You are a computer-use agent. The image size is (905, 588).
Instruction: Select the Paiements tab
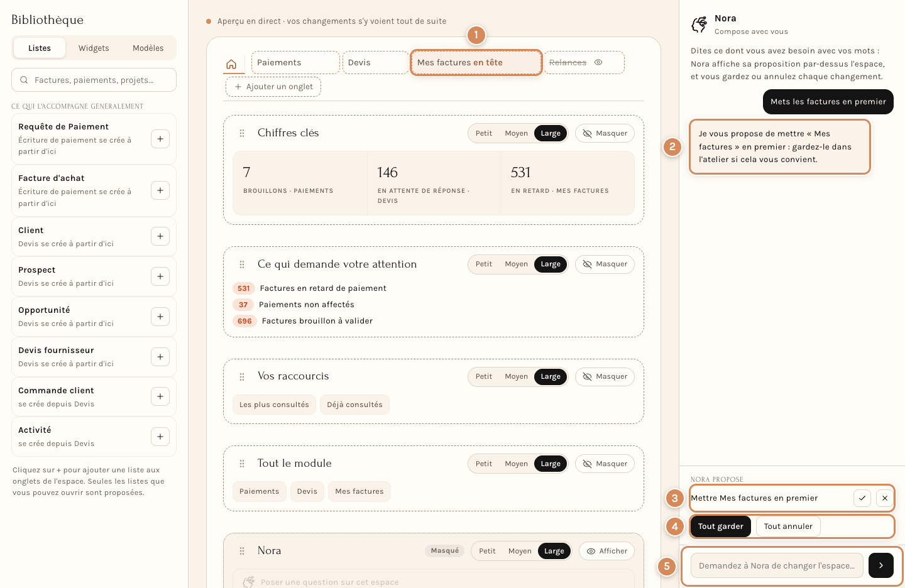tap(295, 62)
